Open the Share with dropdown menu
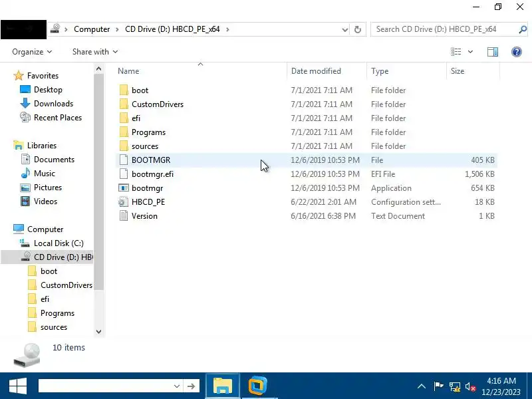The height and width of the screenshot is (399, 532). pyautogui.click(x=95, y=52)
